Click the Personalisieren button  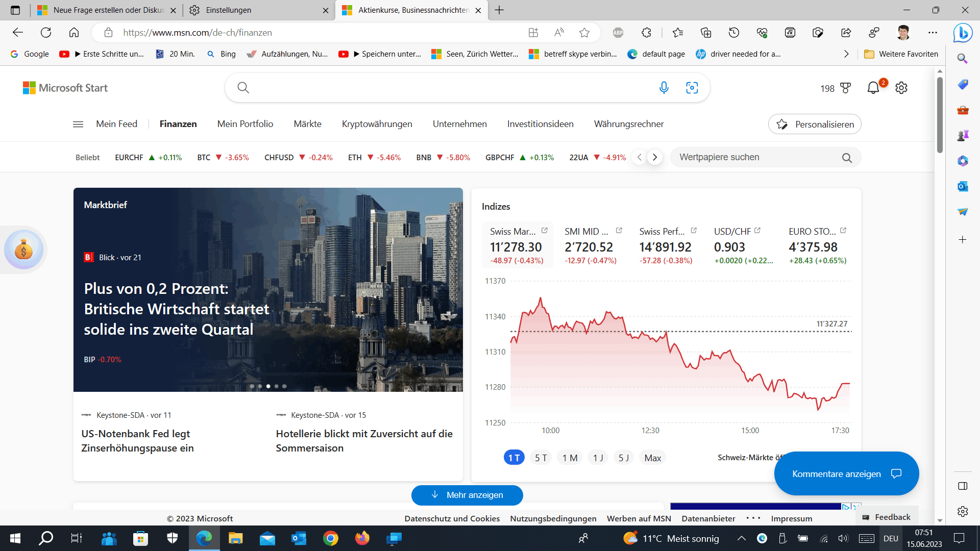(815, 124)
